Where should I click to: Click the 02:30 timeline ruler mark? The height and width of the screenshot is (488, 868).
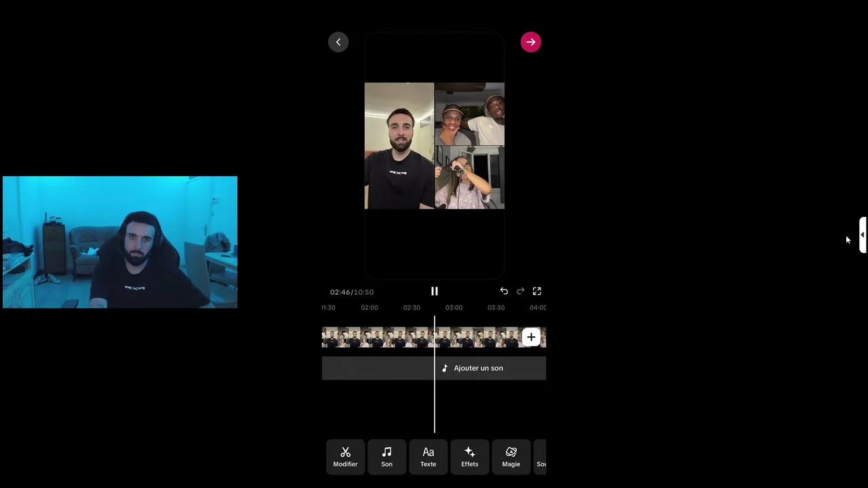tap(412, 308)
